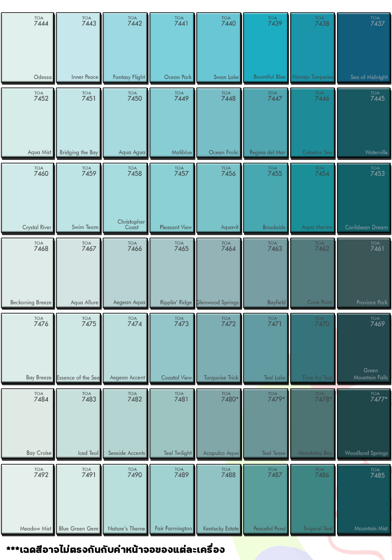Choose the Aegean Accent 7474 swatch
392x560 pixels.
pyautogui.click(x=125, y=349)
